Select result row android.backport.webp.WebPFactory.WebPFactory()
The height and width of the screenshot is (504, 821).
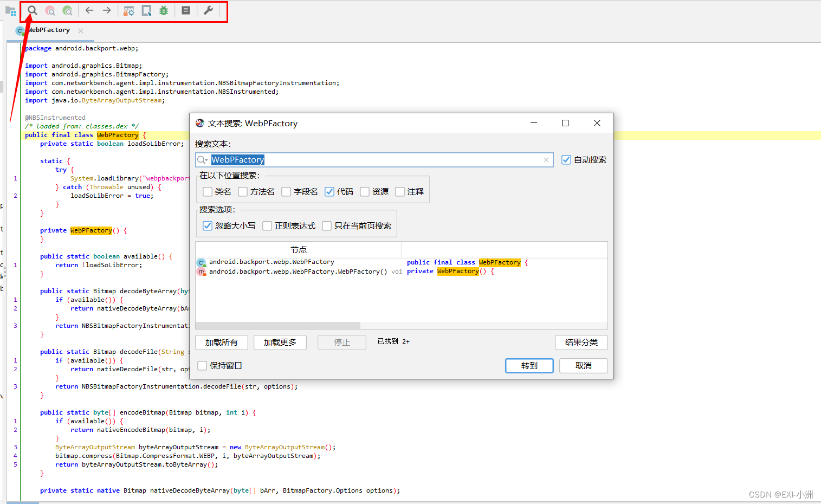point(401,272)
